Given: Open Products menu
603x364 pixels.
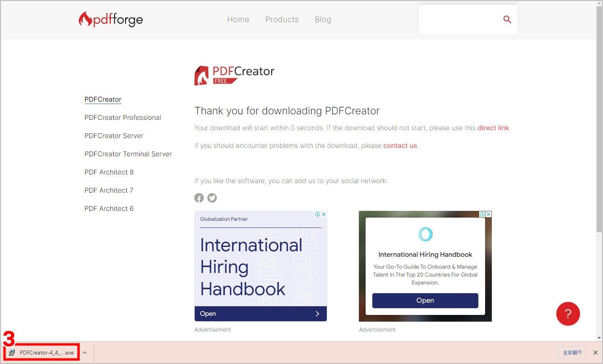Looking at the screenshot, I should click(282, 19).
